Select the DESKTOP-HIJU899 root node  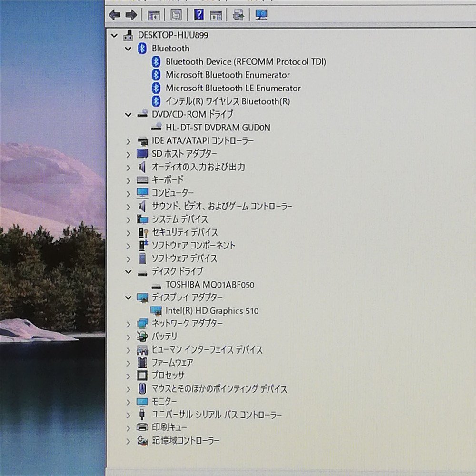[172, 35]
